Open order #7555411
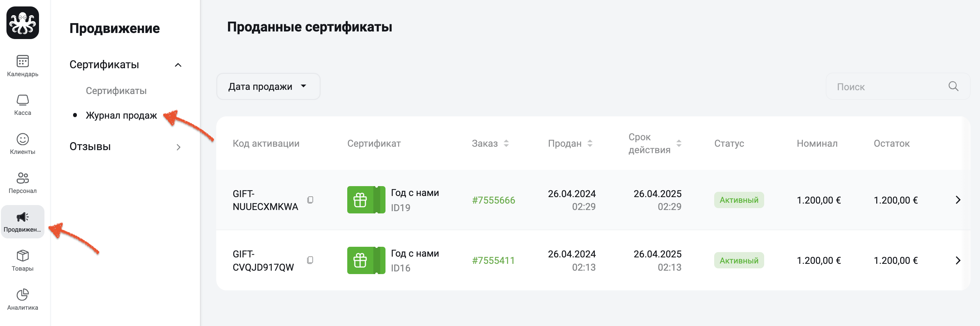Viewport: 980px width, 326px height. [x=493, y=260]
